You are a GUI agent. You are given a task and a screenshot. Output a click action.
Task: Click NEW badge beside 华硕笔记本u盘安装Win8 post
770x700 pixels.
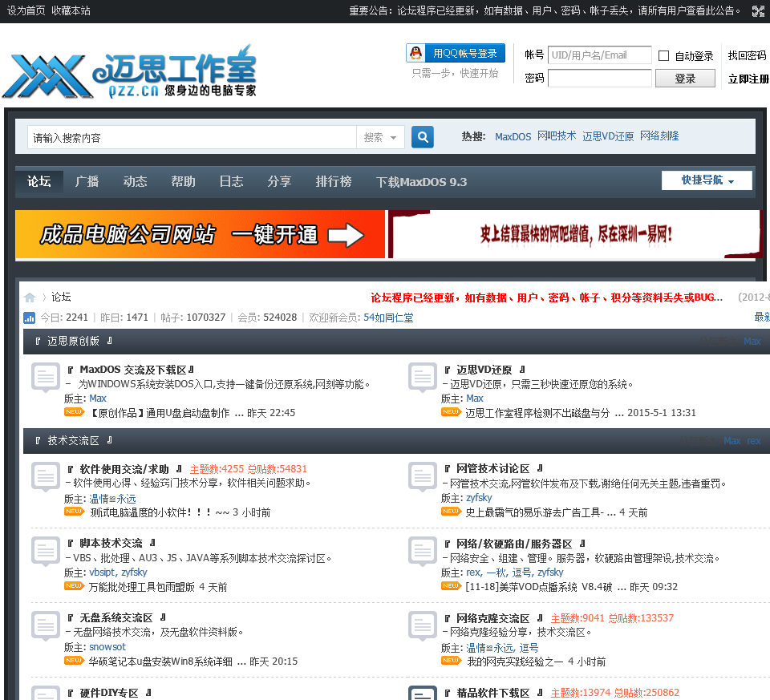74,661
